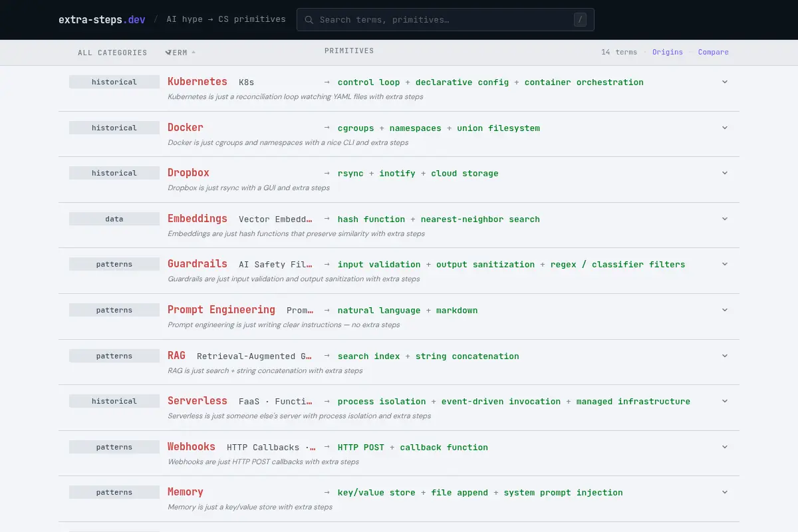
Task: Select the 'HTTP POST' primitive
Action: 361,448
